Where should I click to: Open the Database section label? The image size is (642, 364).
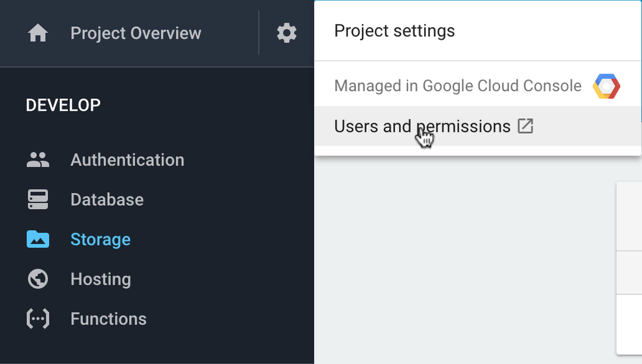[x=107, y=200]
